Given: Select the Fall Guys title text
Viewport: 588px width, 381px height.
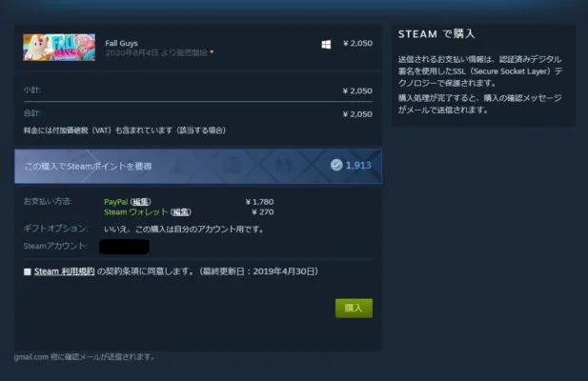Looking at the screenshot, I should pyautogui.click(x=121, y=43).
